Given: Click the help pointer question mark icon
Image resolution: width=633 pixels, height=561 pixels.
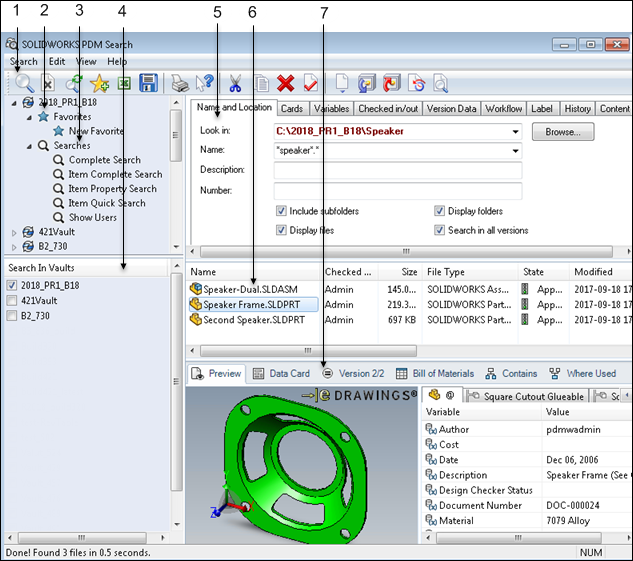Looking at the screenshot, I should point(205,85).
